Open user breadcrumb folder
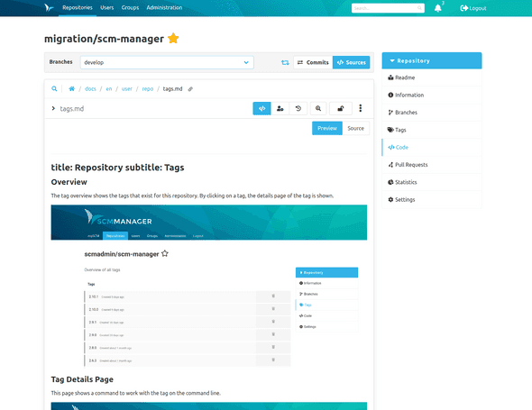532x410 pixels. point(127,89)
